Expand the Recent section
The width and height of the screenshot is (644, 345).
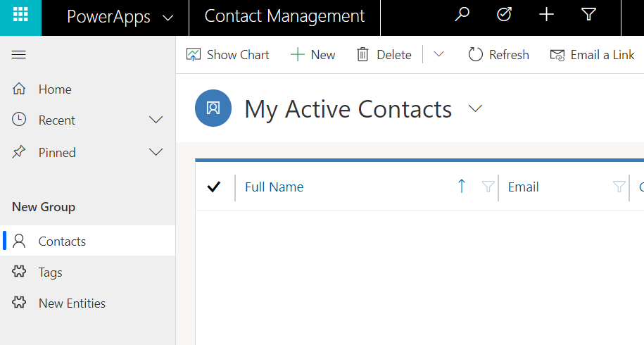click(156, 120)
